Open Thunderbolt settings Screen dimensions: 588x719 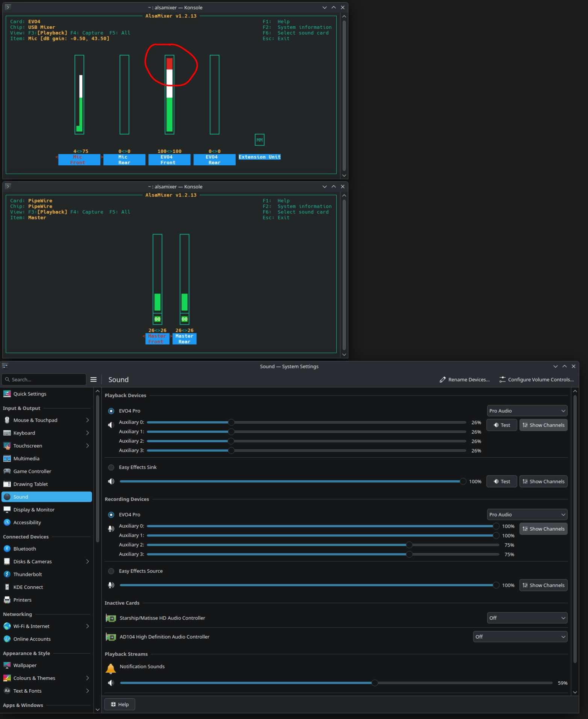[47, 574]
